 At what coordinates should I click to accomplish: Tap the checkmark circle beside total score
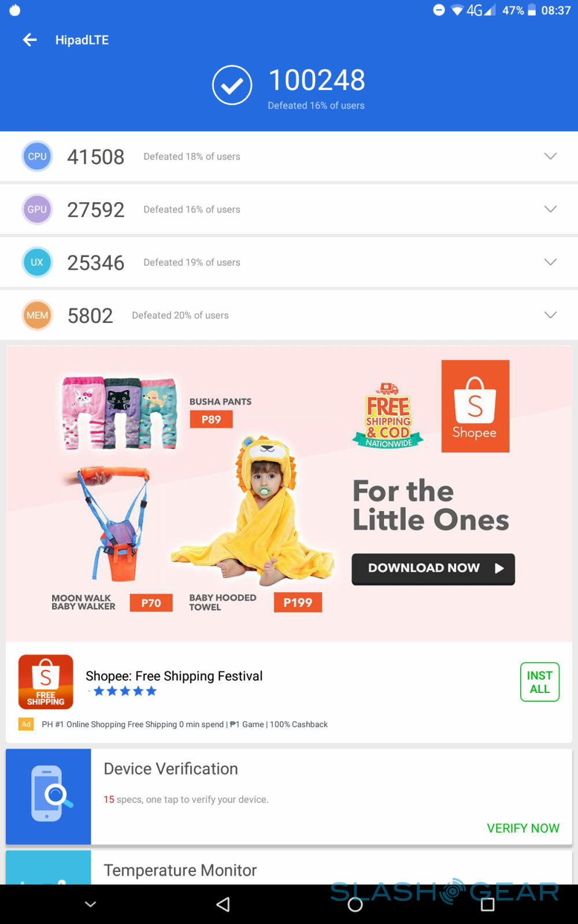[232, 85]
